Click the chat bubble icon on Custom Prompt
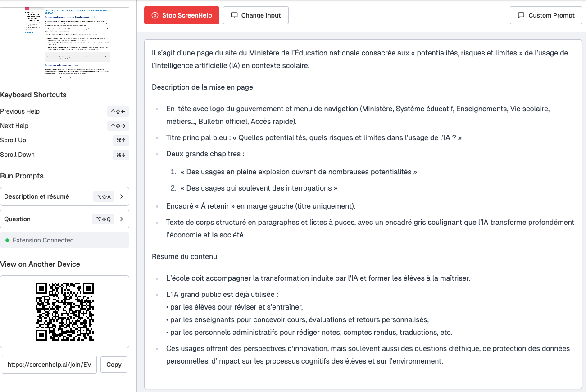This screenshot has width=586, height=392. [521, 15]
